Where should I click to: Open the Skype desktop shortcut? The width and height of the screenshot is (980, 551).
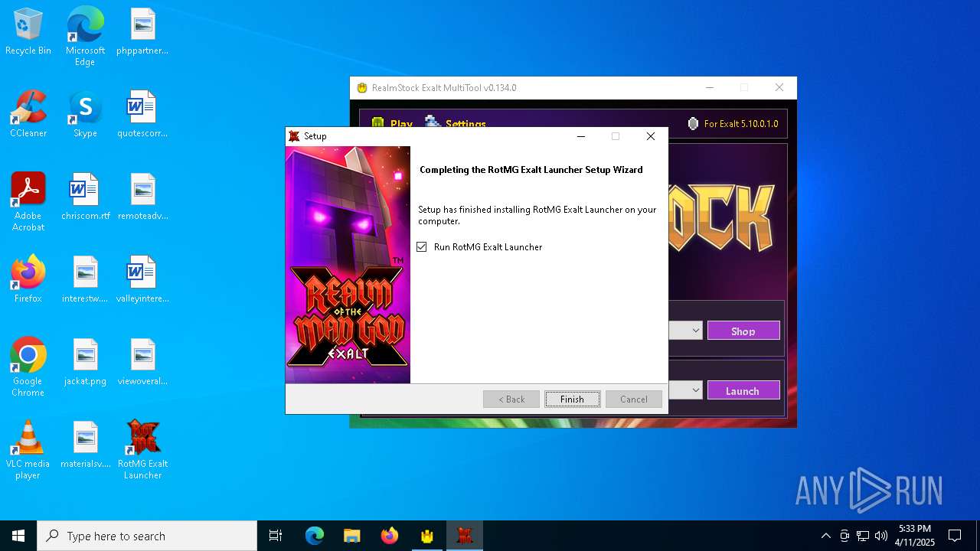(x=85, y=114)
